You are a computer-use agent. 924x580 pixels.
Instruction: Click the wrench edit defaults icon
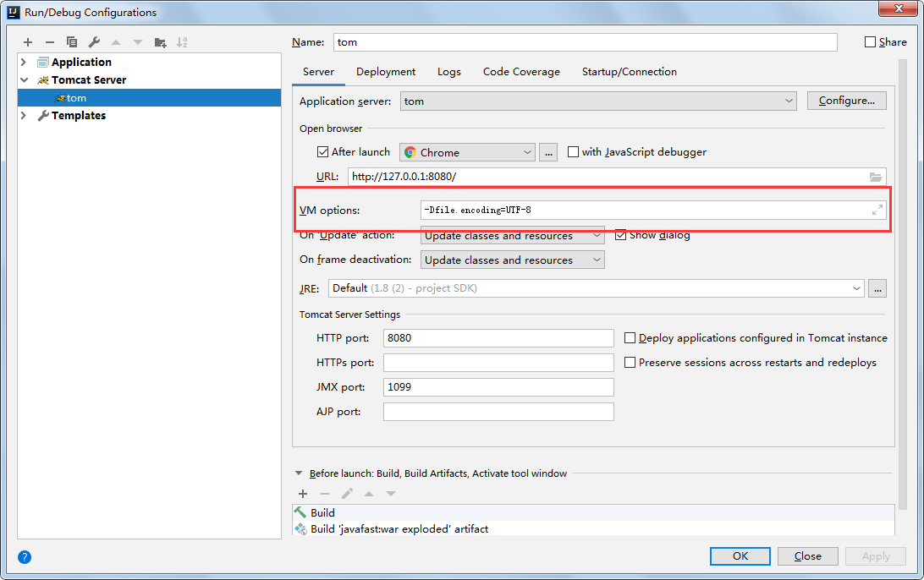[x=94, y=42]
